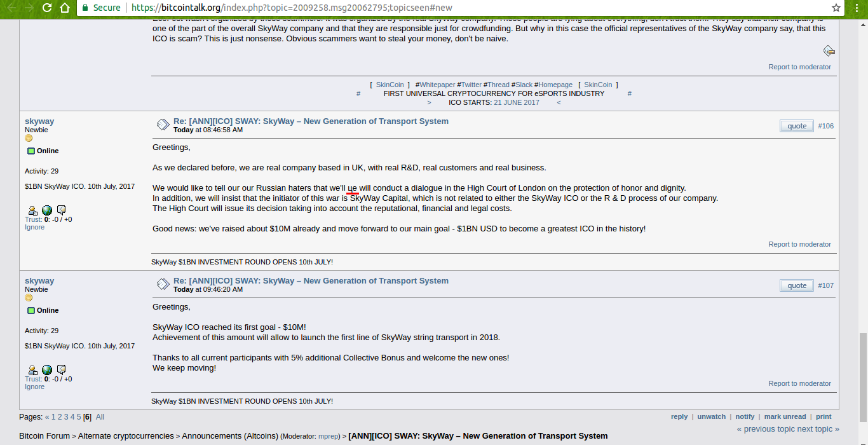
Task: Quote post #106 with the quote button
Action: click(797, 126)
